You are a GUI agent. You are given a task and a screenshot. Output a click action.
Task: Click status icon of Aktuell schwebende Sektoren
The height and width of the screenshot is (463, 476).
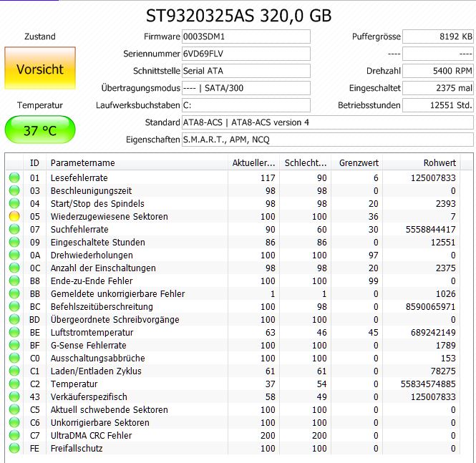(14, 410)
